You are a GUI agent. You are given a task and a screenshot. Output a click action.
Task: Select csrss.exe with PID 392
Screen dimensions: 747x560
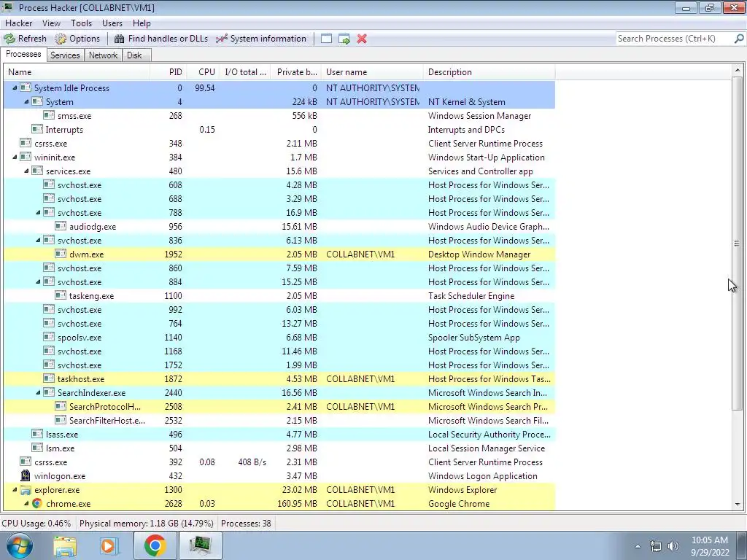point(279,462)
